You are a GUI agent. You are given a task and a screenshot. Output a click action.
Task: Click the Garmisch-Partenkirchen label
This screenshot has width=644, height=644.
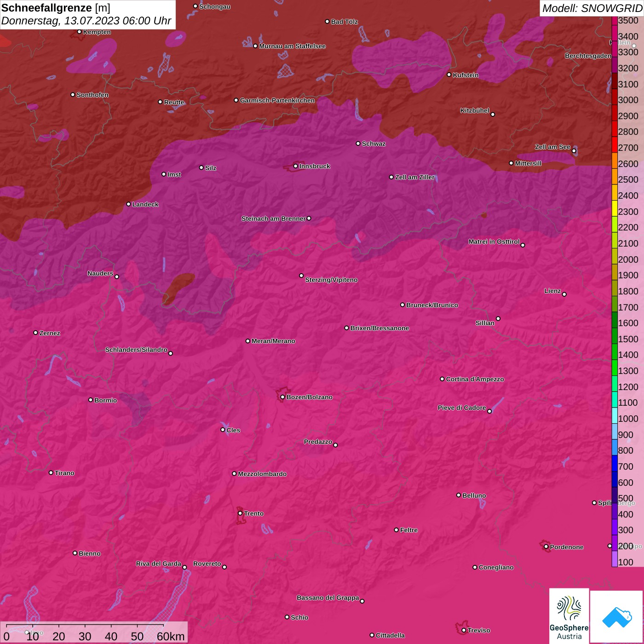coord(277,100)
